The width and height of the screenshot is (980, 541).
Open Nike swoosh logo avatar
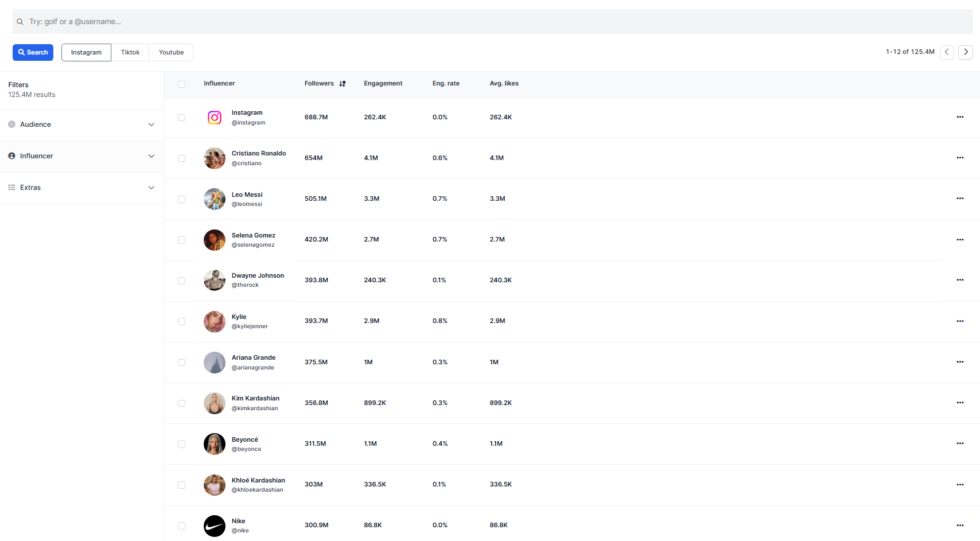coord(215,526)
